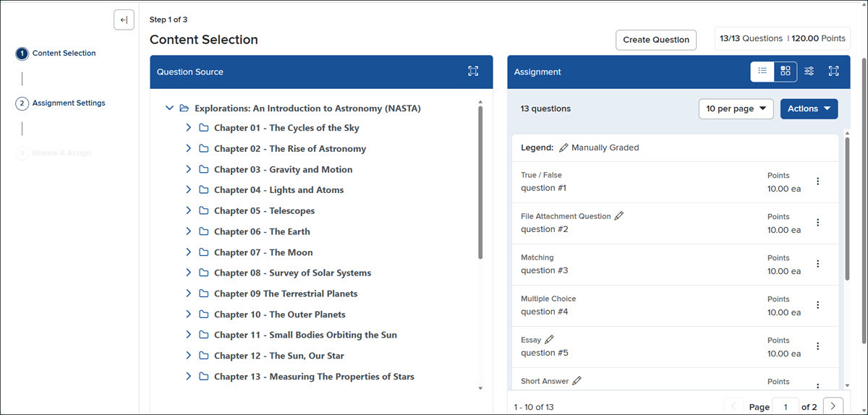
Task: Open options menu for question #1
Action: tap(818, 181)
